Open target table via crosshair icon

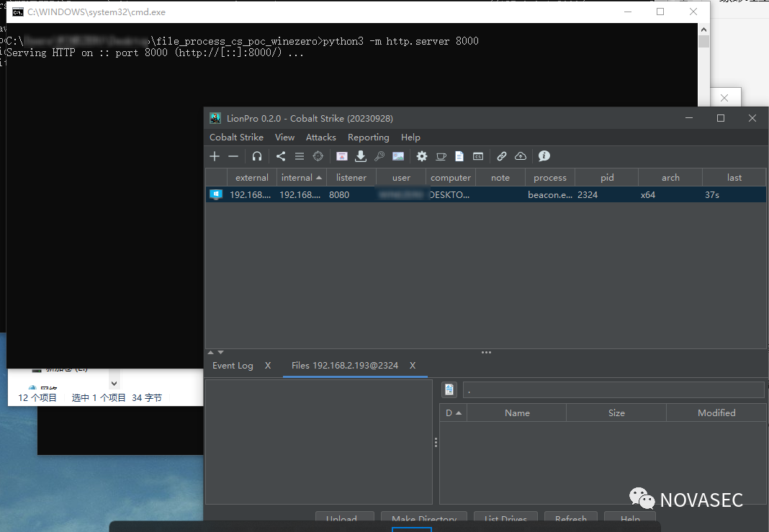pos(318,156)
